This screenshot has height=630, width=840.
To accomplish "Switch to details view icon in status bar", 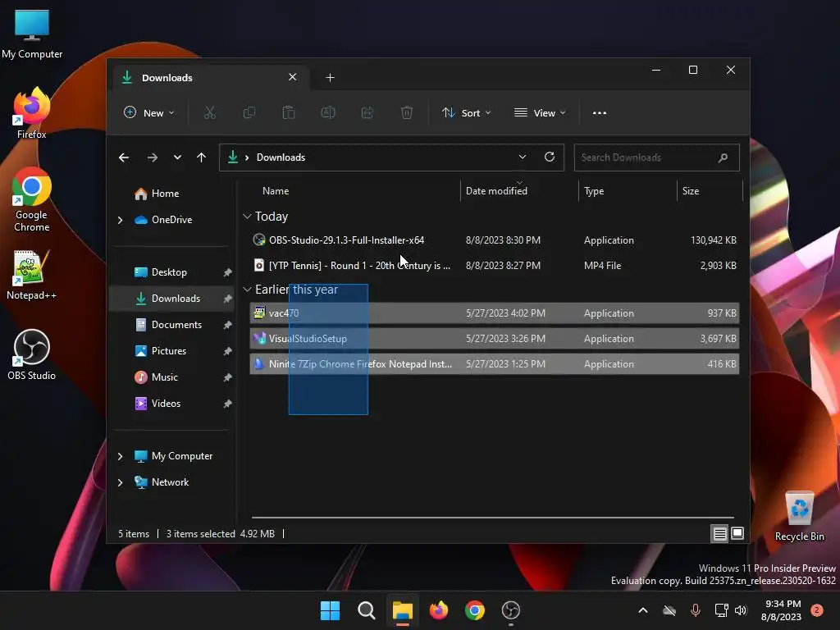I will click(x=719, y=533).
